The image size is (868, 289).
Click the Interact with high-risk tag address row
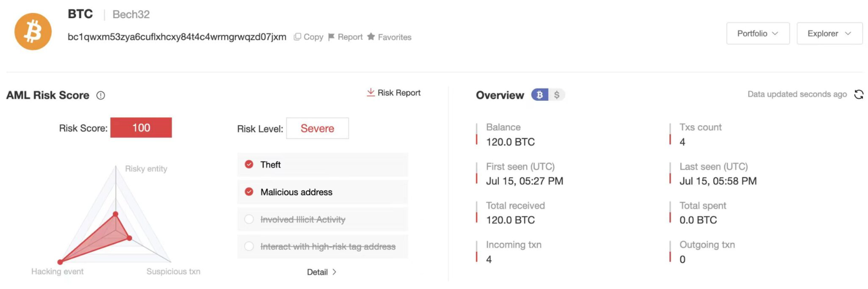click(322, 246)
